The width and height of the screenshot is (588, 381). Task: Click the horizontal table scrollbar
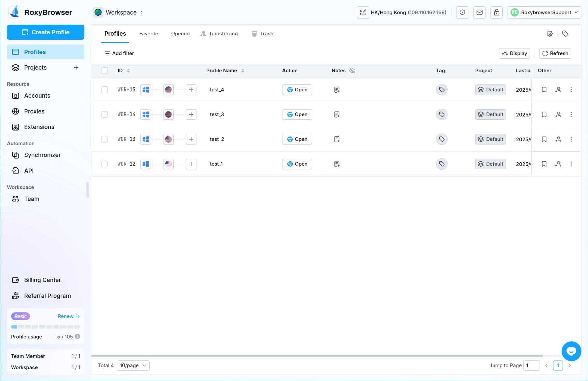tap(317, 356)
